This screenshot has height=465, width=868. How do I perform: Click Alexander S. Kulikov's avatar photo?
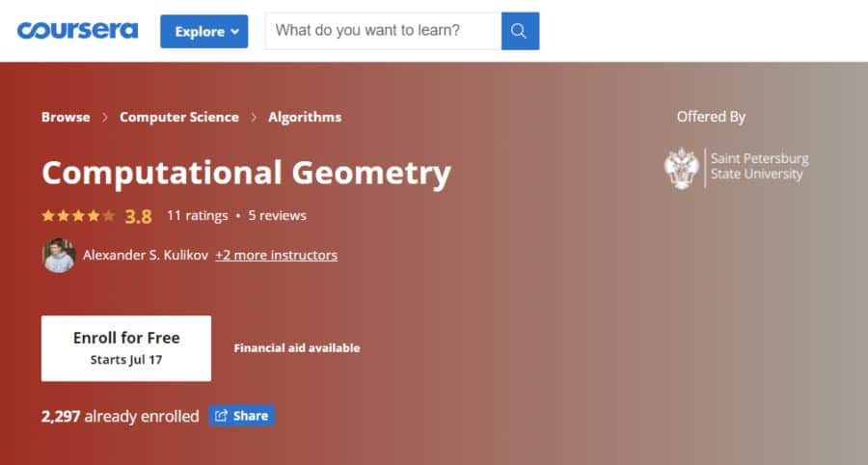pyautogui.click(x=59, y=256)
